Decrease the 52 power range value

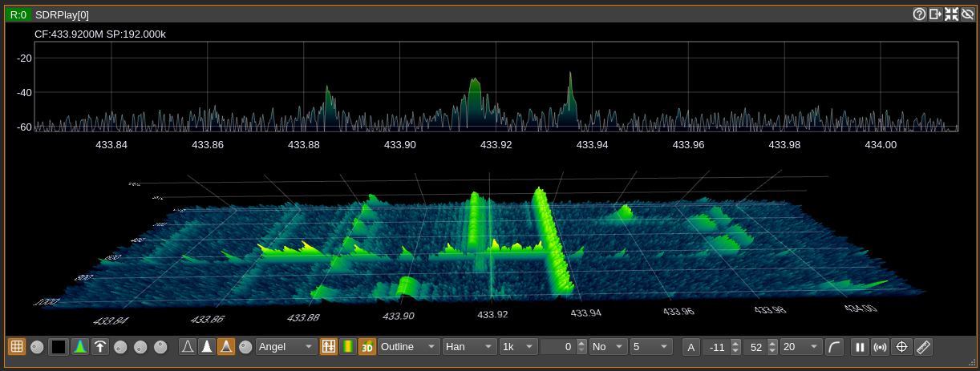[x=772, y=351]
